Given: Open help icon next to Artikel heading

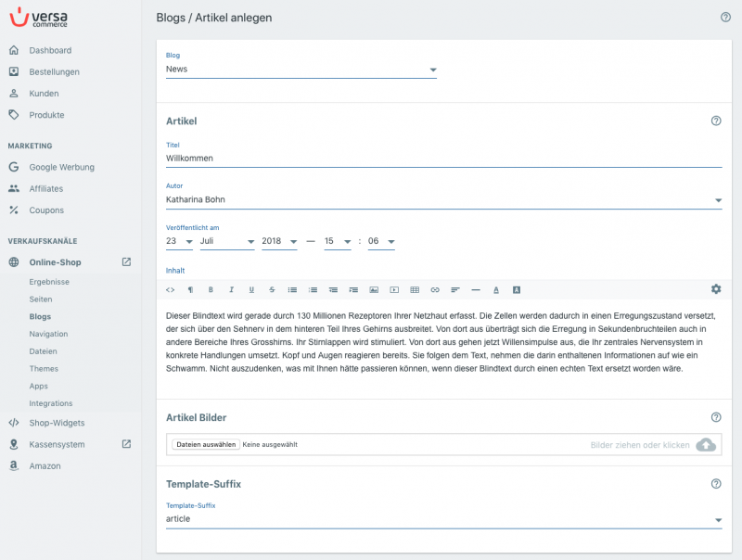Looking at the screenshot, I should [716, 121].
